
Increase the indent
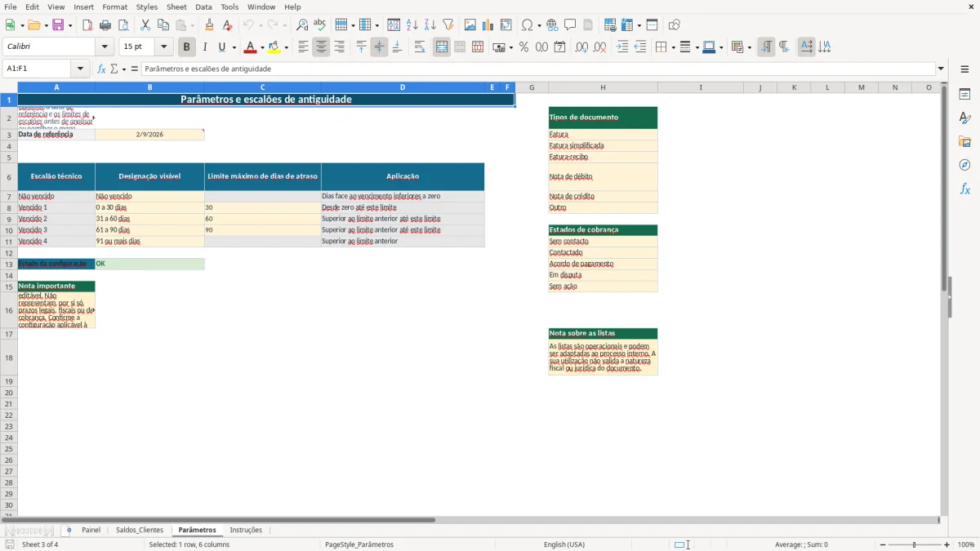coord(622,47)
